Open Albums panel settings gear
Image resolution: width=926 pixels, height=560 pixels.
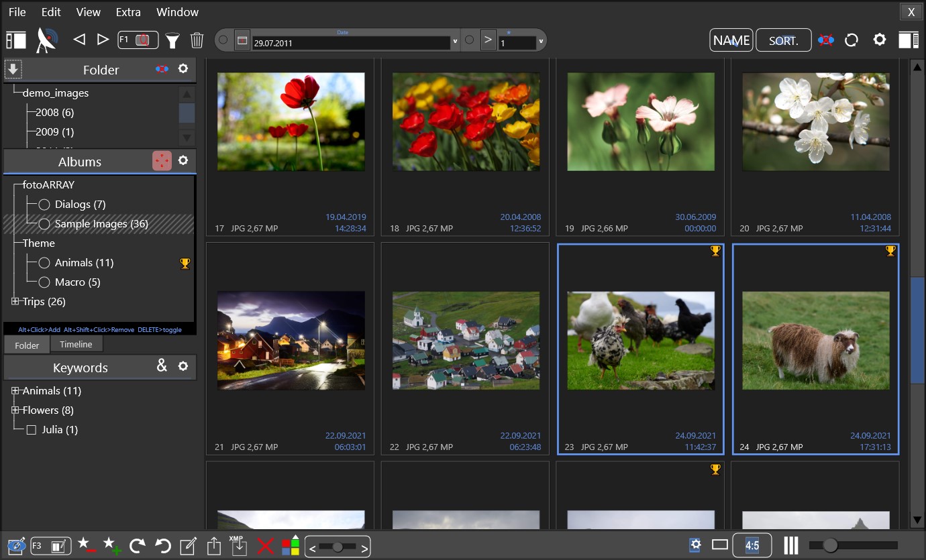(183, 160)
